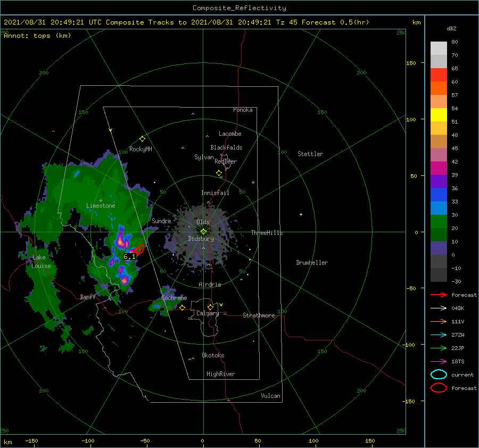Click the red forecast ellipse legend icon

pyautogui.click(x=439, y=388)
